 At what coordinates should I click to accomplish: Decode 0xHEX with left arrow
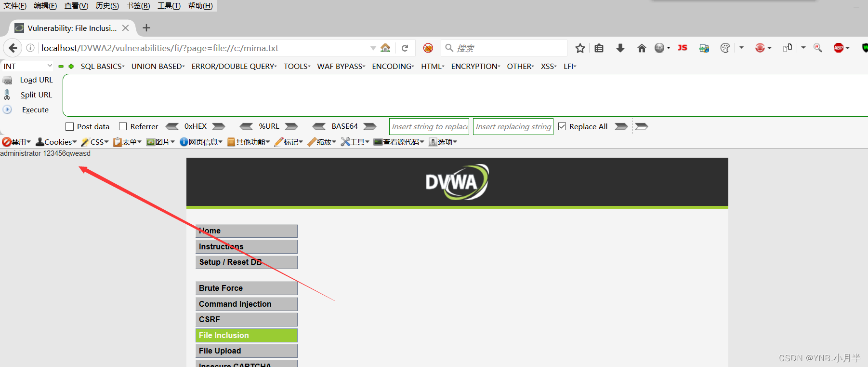[x=172, y=126]
